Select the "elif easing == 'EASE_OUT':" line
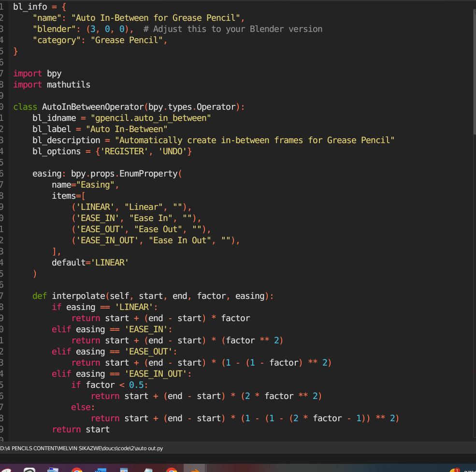 (115, 352)
